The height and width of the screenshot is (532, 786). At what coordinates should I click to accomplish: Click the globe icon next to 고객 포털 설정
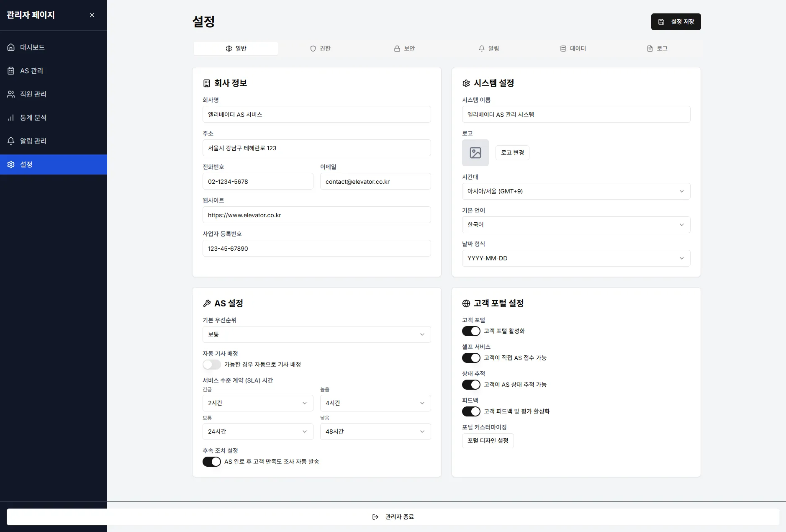(x=466, y=303)
